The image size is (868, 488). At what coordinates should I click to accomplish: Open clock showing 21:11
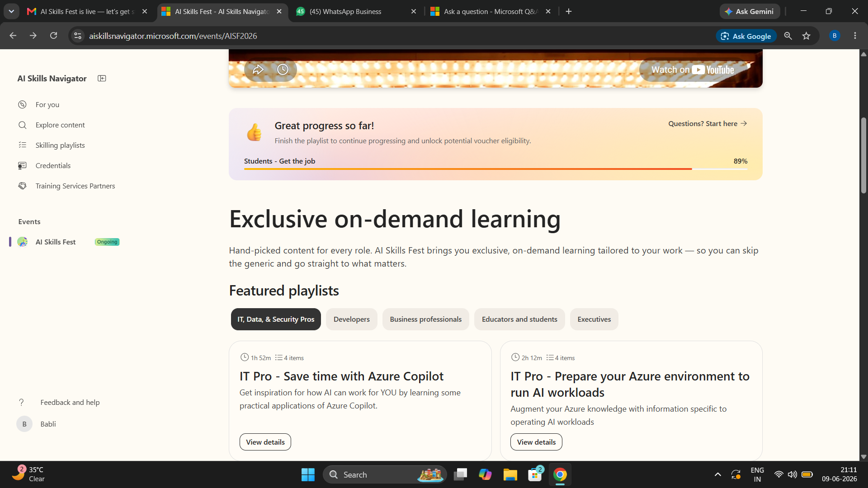tap(839, 474)
